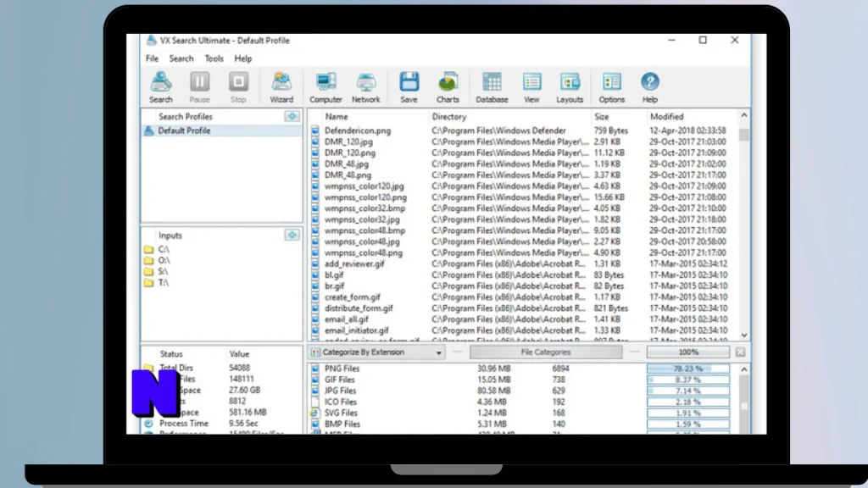Image resolution: width=868 pixels, height=488 pixels.
Task: Open the Help menu
Action: tap(242, 58)
